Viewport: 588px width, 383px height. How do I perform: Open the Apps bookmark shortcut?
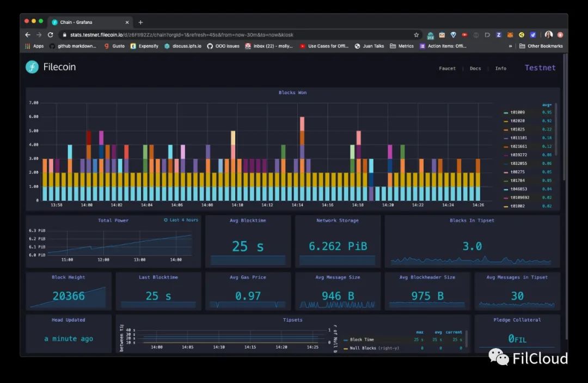click(x=34, y=46)
